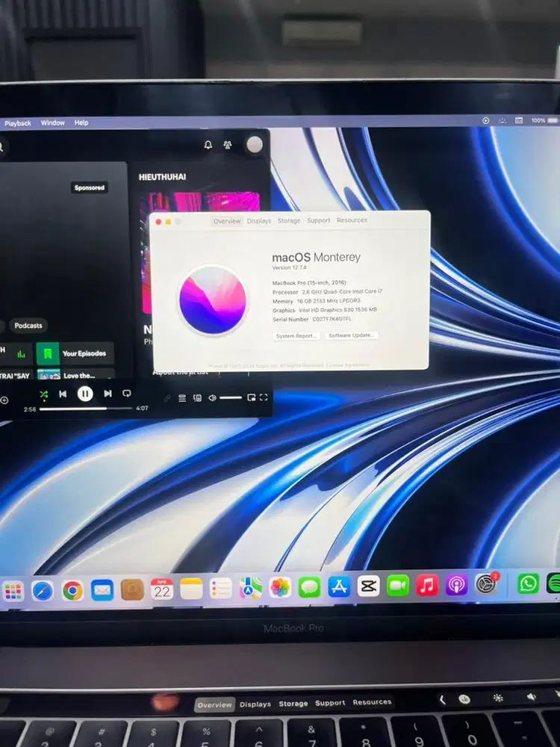Open the Love the... playlist tile
The image size is (560, 747).
[75, 374]
